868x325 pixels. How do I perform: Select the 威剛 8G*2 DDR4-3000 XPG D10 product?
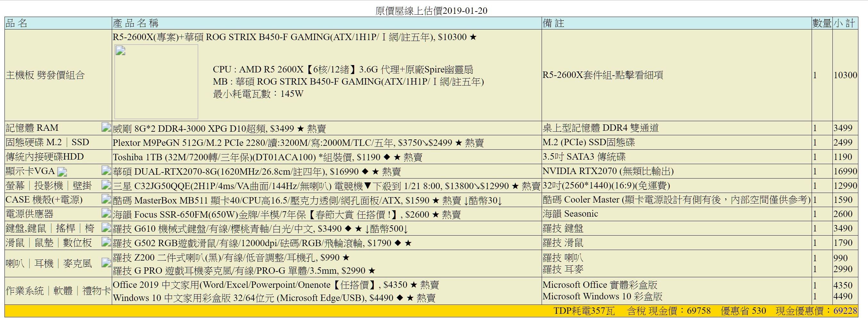point(219,129)
